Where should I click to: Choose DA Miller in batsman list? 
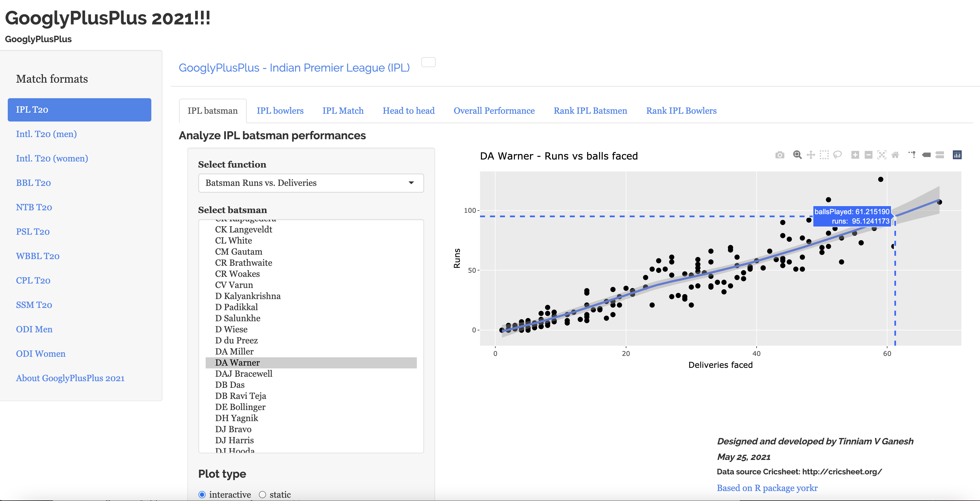coord(234,351)
